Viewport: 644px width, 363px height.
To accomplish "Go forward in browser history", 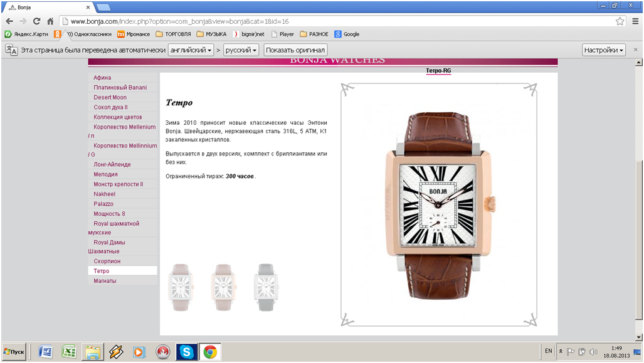I will click(x=23, y=21).
